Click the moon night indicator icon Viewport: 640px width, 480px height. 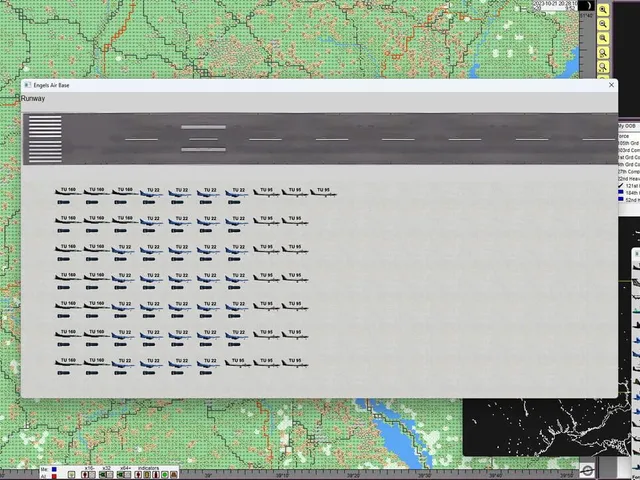[586, 5]
